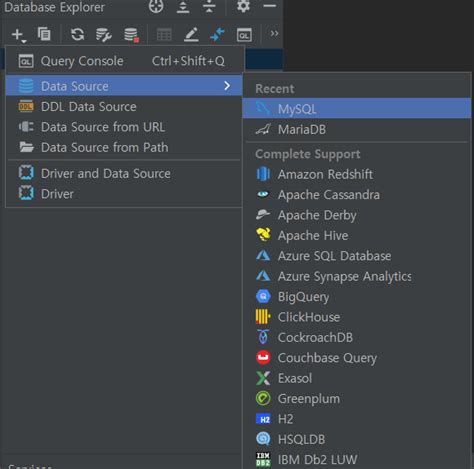Select Couchbase Query data source

tap(357, 358)
